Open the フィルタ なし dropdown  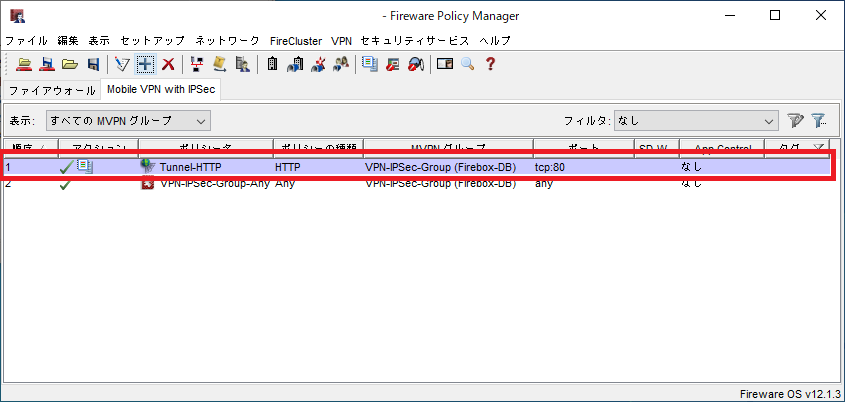tap(696, 121)
